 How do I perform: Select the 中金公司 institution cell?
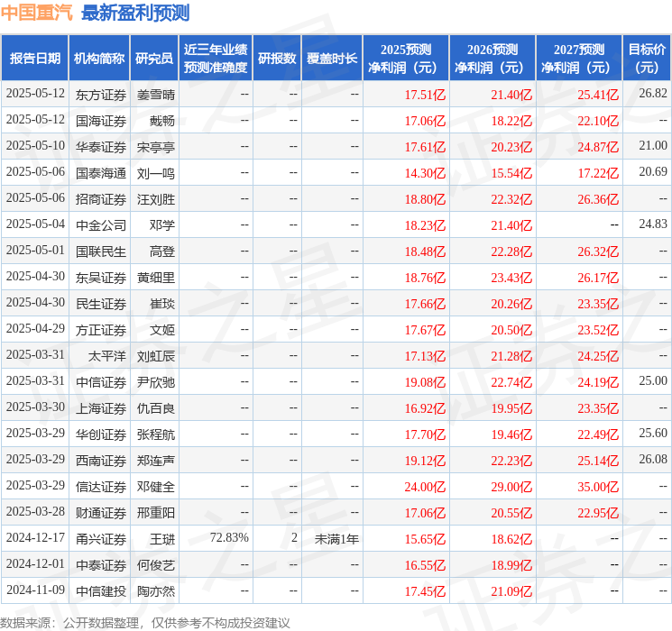point(101,225)
